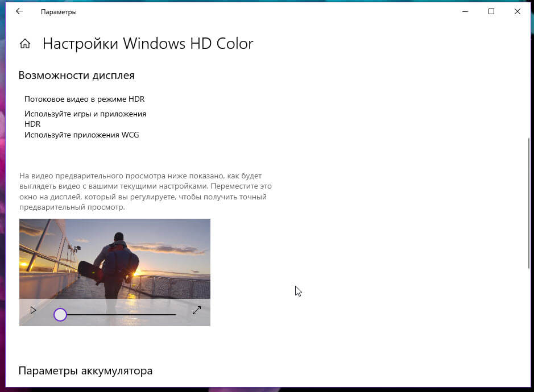Screen dimensions: 534x392
Task: Click the window's vertical scrollbar
Action: pyautogui.click(x=528, y=203)
